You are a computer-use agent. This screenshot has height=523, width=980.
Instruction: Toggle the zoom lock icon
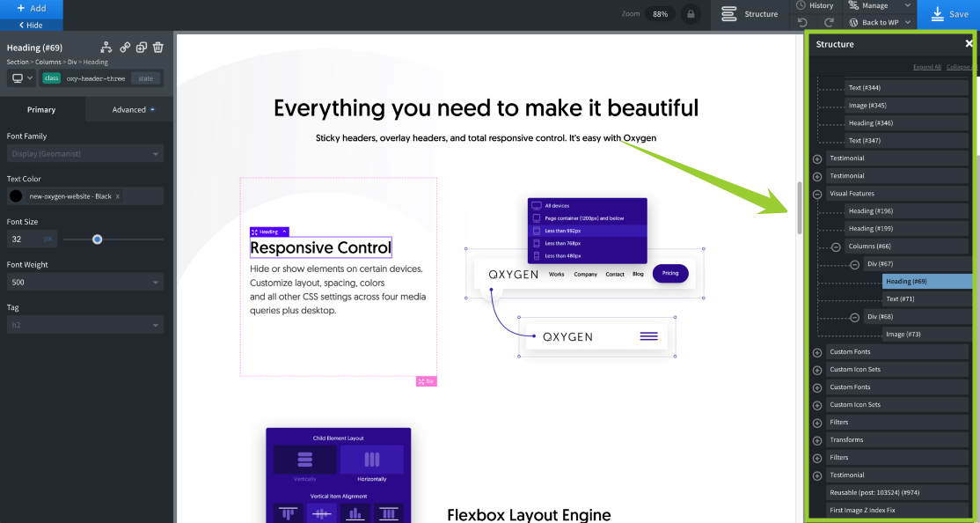click(x=691, y=14)
